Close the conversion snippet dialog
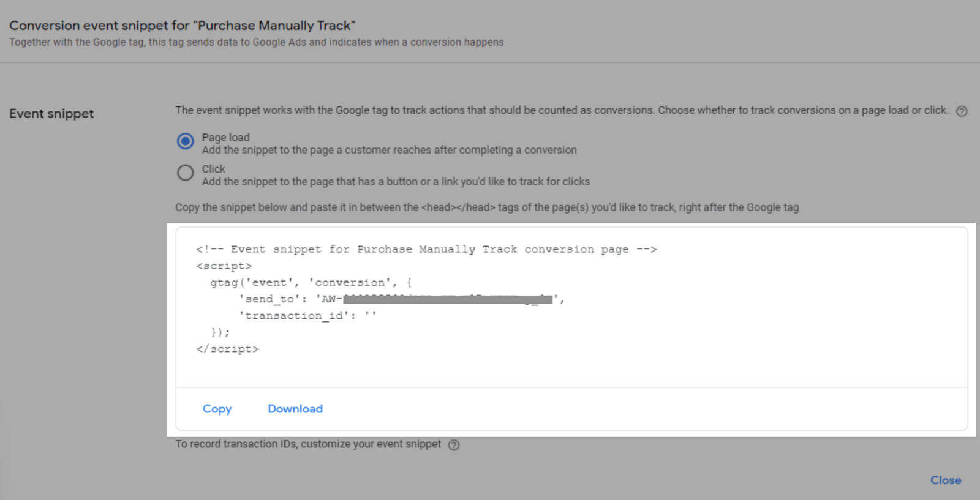Viewport: 980px width, 500px height. point(945,480)
